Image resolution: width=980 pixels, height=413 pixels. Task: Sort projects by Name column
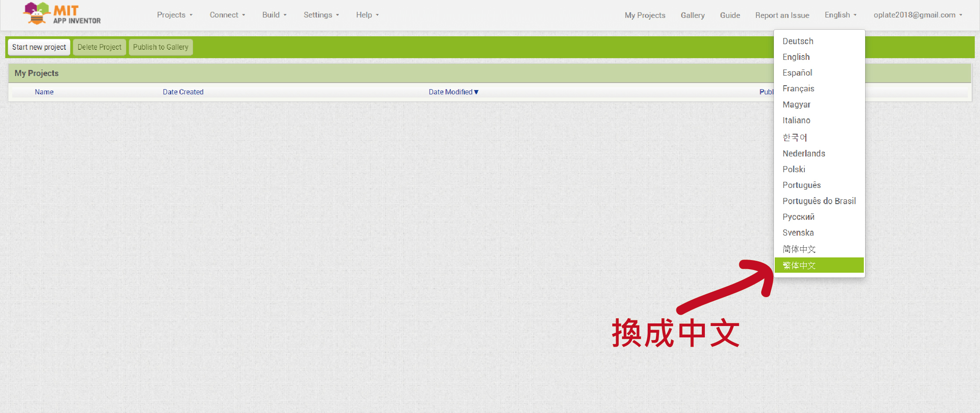(x=44, y=92)
